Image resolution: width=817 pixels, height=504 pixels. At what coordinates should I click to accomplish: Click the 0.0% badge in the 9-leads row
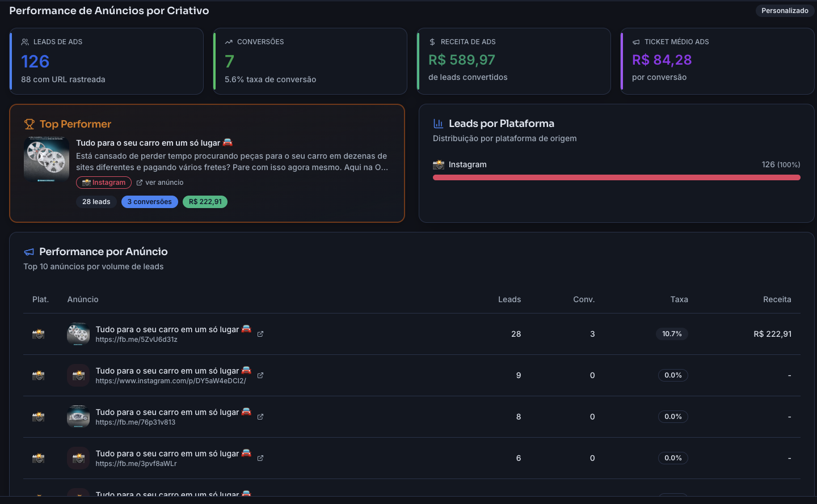673,375
